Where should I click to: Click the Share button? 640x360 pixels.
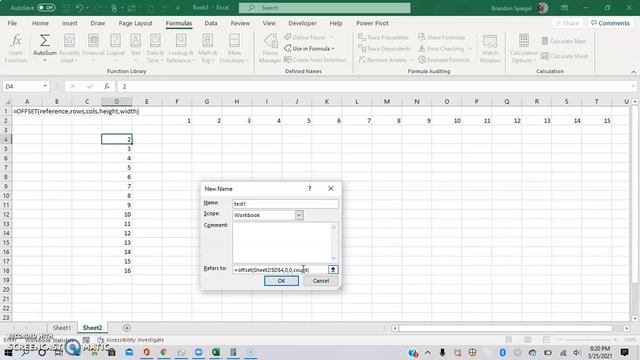pyautogui.click(x=568, y=23)
